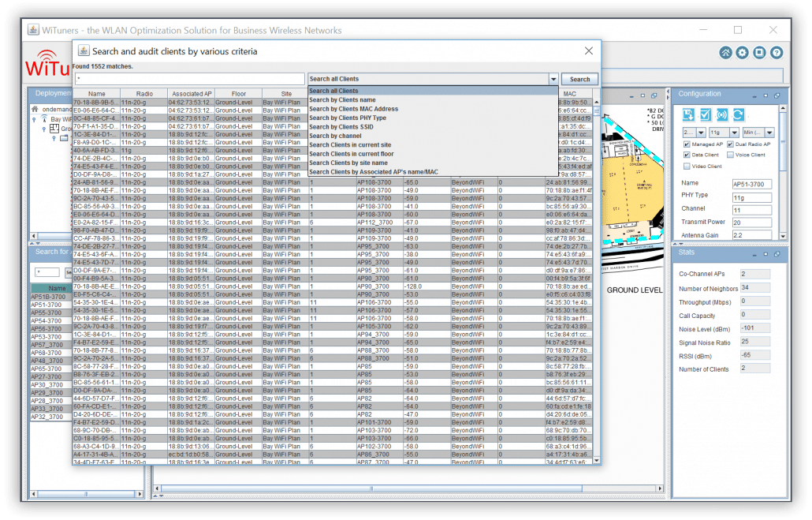
Task: Maximize the Stats panel
Action: (x=766, y=254)
